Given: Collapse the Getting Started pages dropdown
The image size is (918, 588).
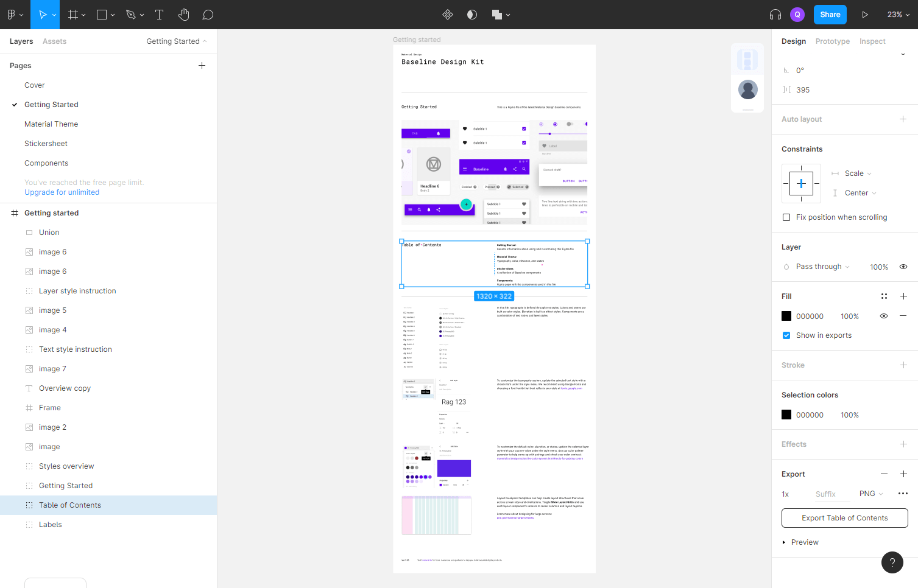Looking at the screenshot, I should click(x=177, y=41).
